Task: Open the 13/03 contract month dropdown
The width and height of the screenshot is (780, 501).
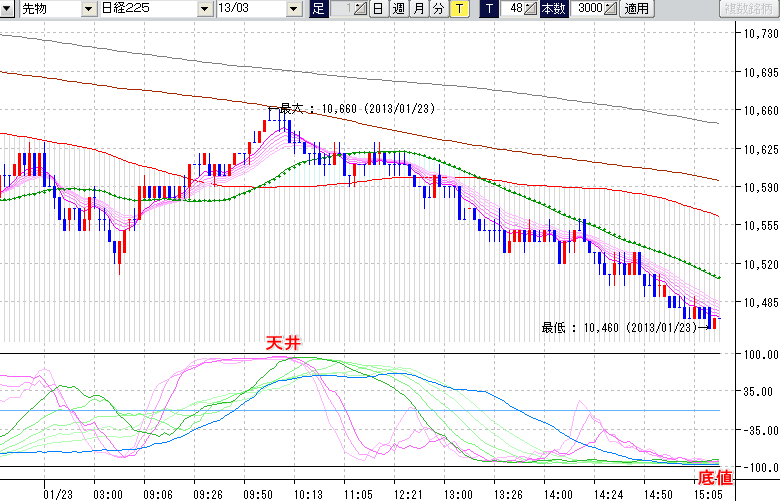Action: pyautogui.click(x=293, y=9)
